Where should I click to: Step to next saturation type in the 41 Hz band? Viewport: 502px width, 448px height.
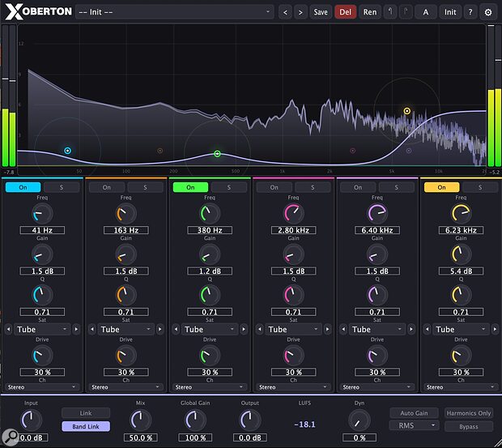tap(76, 329)
